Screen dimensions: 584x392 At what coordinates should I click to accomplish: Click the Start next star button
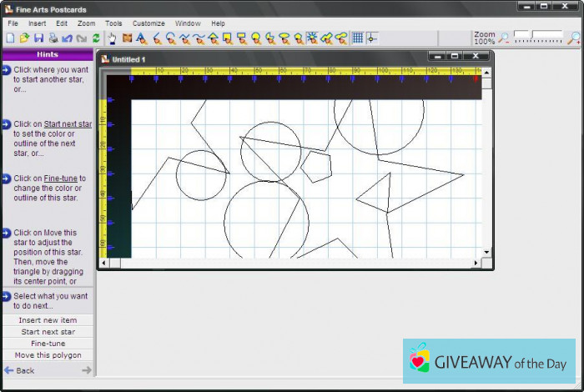48,332
